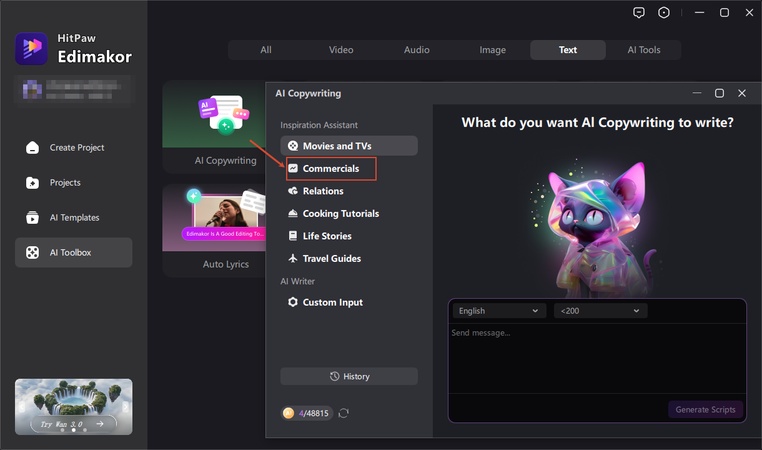Viewport: 762px width, 450px height.
Task: Select Movies and TVs category
Action: coord(349,146)
